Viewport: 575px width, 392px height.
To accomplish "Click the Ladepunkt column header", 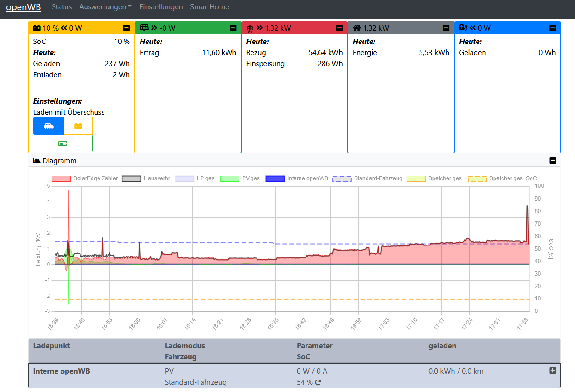I will click(x=52, y=345).
